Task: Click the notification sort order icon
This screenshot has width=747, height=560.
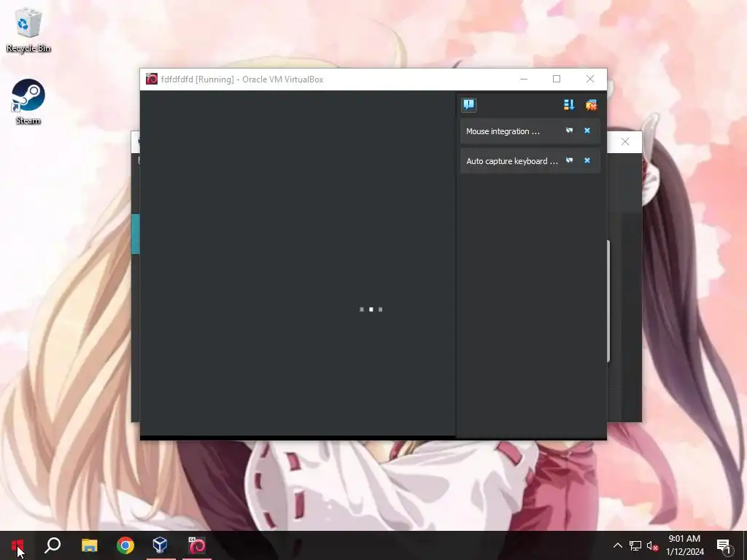Action: pyautogui.click(x=569, y=105)
